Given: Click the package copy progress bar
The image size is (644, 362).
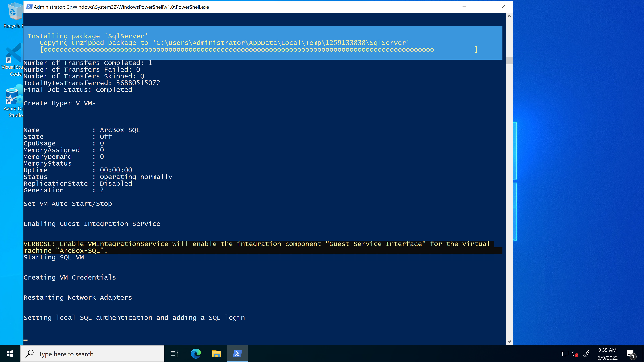Looking at the screenshot, I should pos(259,49).
